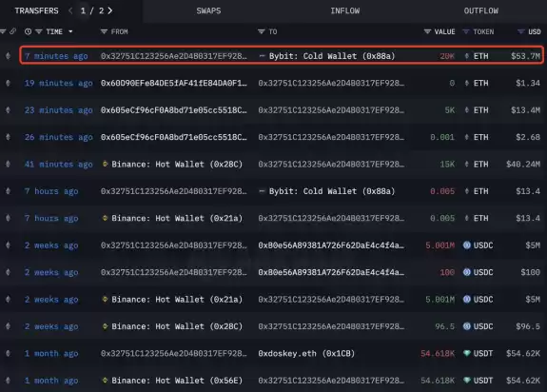Open the 26 minutes ago transaction link

pyautogui.click(x=59, y=137)
